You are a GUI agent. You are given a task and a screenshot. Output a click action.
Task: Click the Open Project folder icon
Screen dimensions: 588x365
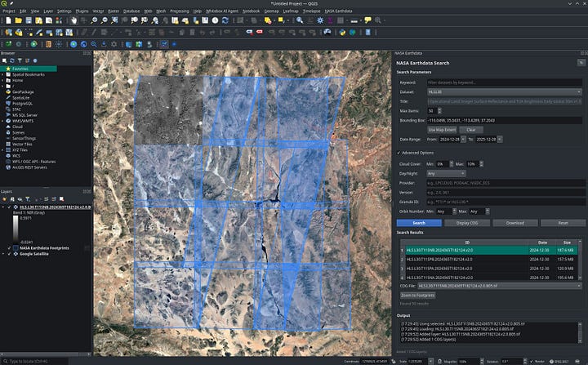[x=18, y=20]
